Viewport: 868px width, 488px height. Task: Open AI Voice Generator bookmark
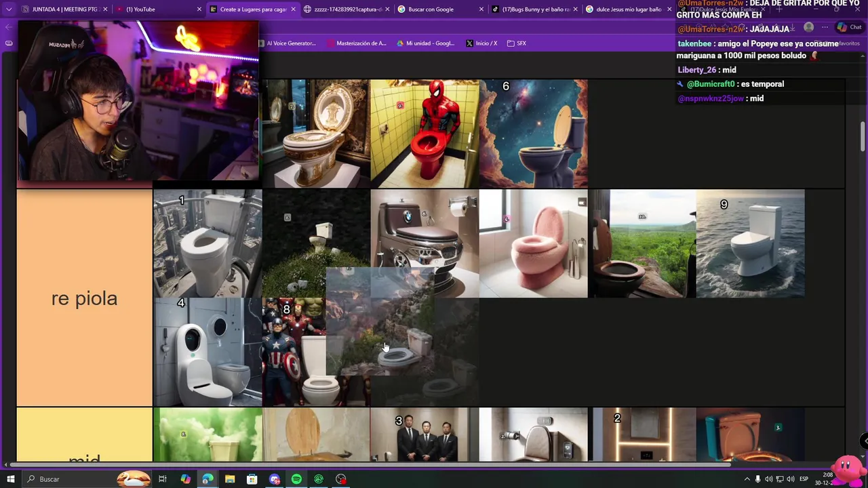288,43
